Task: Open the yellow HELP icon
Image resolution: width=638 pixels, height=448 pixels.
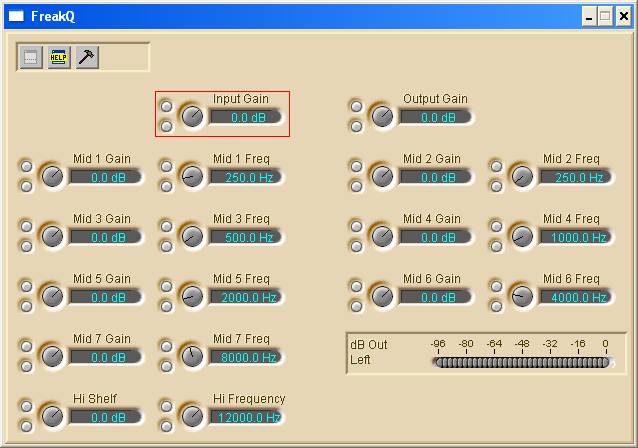Action: coord(59,57)
